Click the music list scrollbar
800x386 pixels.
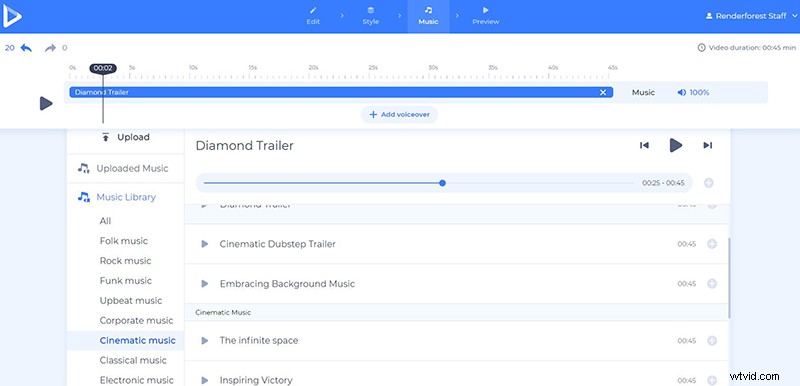(x=729, y=278)
